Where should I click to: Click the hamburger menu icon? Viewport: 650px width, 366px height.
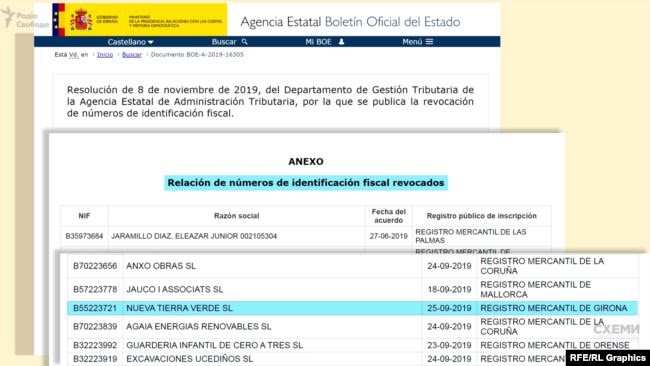[429, 41]
